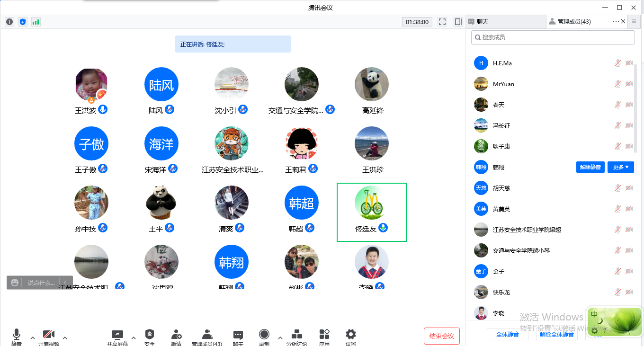Toggle the side panel layout icon

(x=458, y=22)
